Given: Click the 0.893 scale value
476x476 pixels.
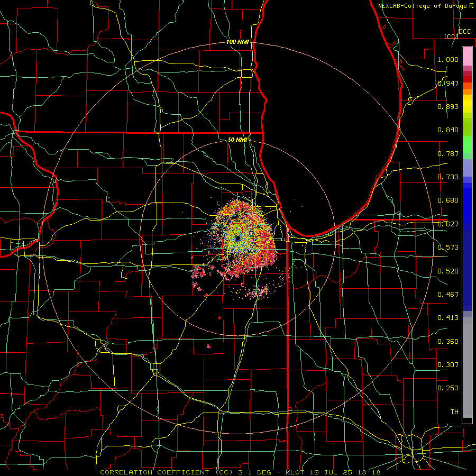Looking at the screenshot, I should coord(448,106).
